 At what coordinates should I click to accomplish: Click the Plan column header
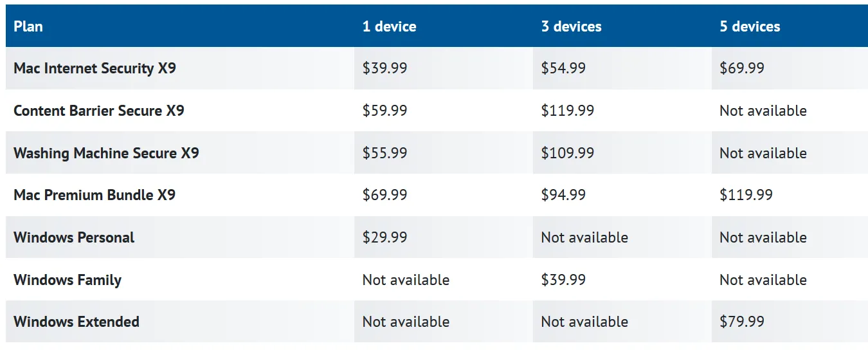(28, 26)
